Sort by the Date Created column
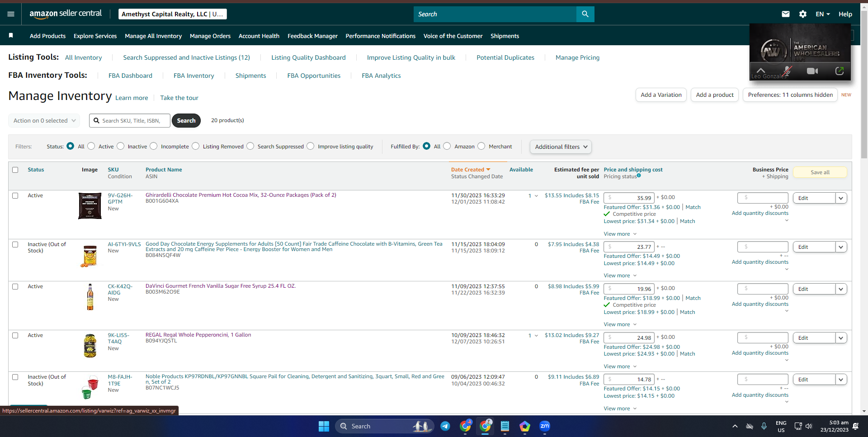Screen dimensions: 868x437 (471, 170)
